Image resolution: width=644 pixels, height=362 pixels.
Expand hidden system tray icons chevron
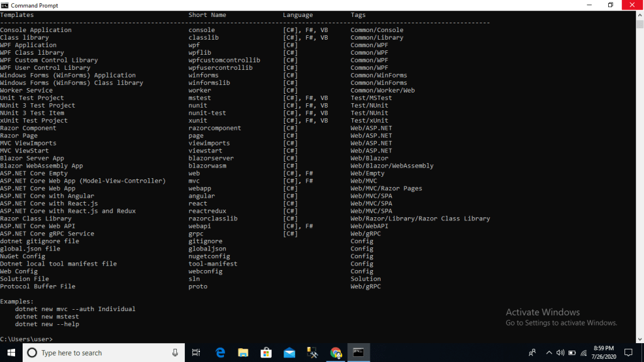point(548,353)
